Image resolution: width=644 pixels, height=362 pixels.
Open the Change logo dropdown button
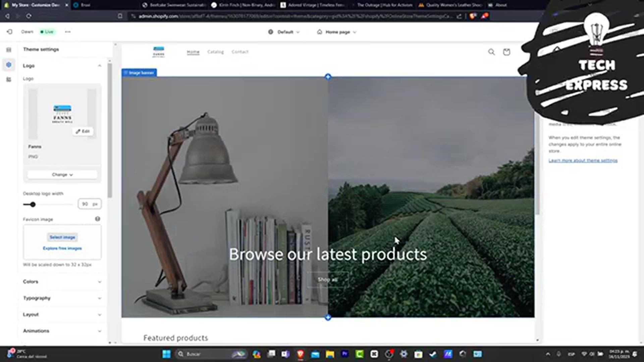tap(62, 175)
